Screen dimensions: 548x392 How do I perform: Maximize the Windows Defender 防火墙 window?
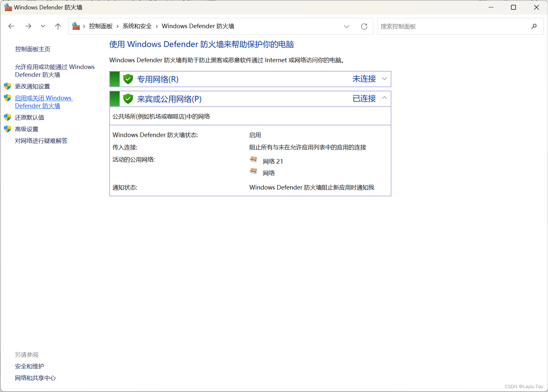coord(513,7)
